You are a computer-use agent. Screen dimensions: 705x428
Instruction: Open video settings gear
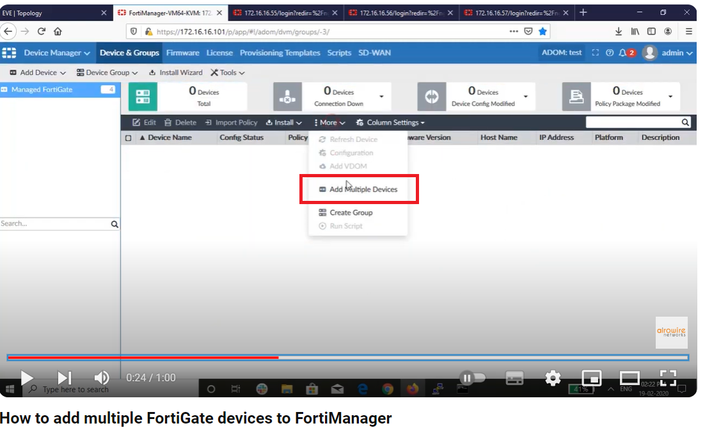pos(553,378)
